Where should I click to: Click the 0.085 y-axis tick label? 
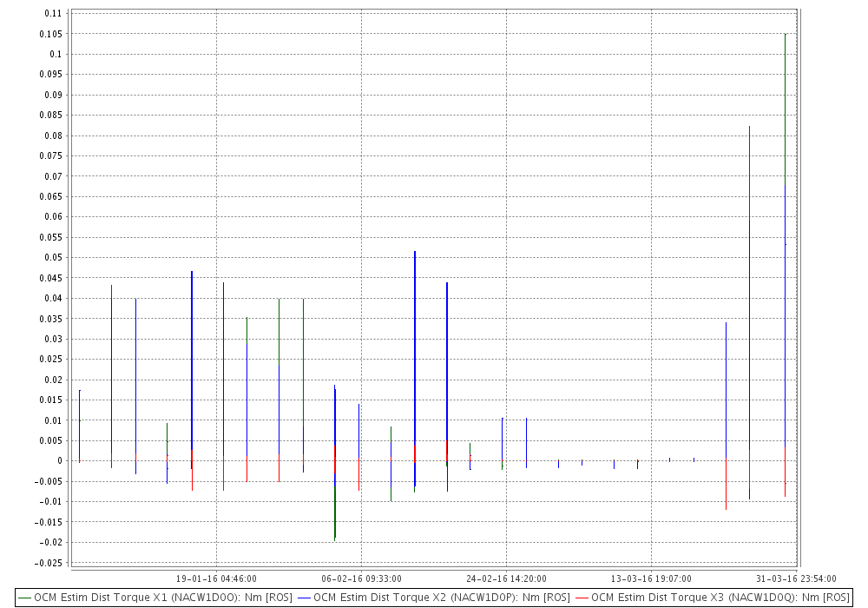(51, 116)
